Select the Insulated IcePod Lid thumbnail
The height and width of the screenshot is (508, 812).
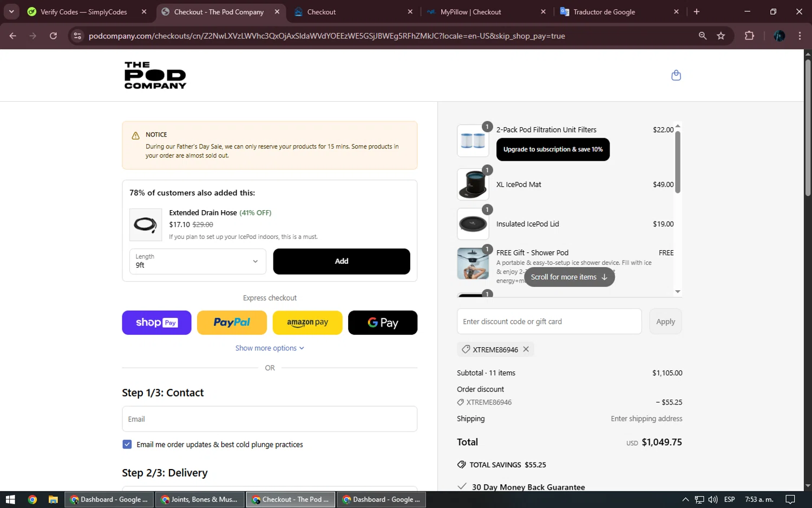coord(473,224)
